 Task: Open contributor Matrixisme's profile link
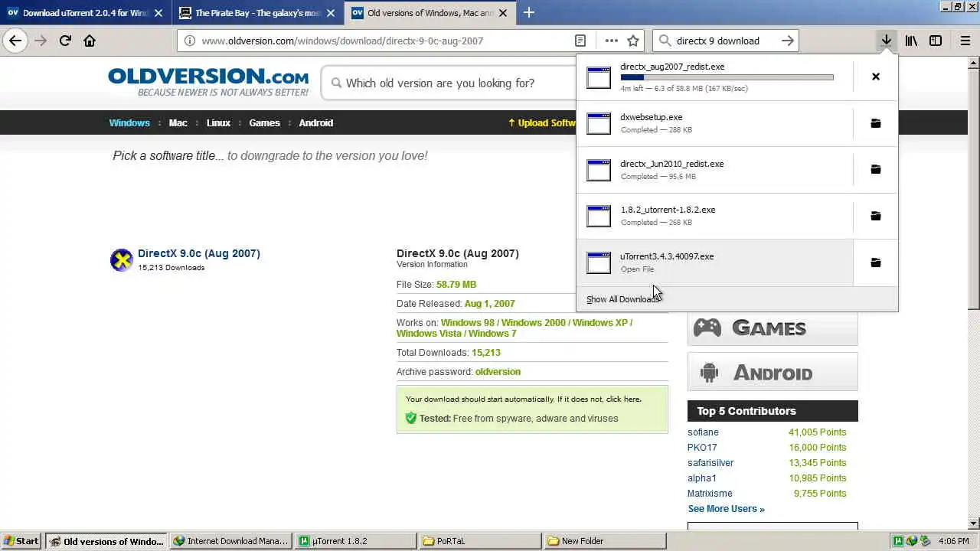coord(710,494)
